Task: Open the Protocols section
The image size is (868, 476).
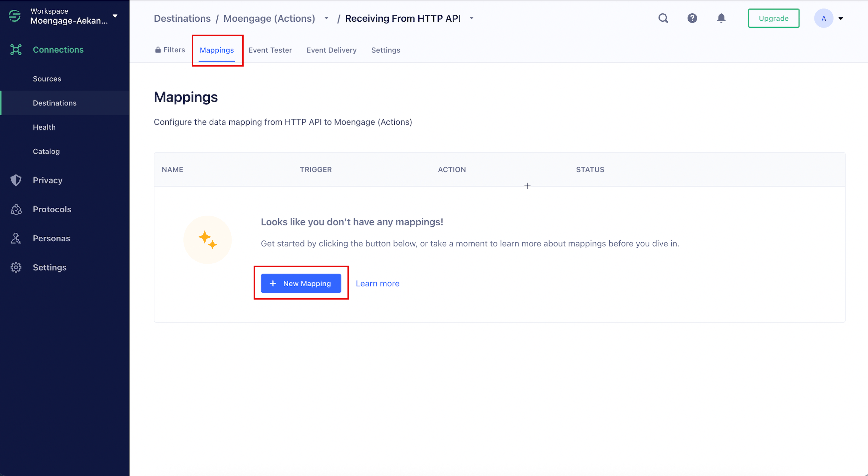Action: 52,209
